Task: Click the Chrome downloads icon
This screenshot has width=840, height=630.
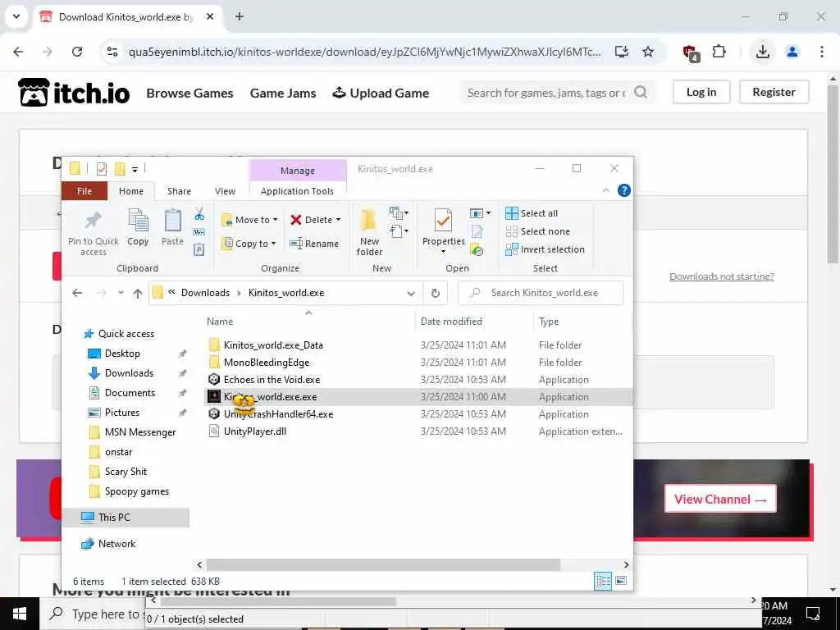Action: tap(763, 52)
